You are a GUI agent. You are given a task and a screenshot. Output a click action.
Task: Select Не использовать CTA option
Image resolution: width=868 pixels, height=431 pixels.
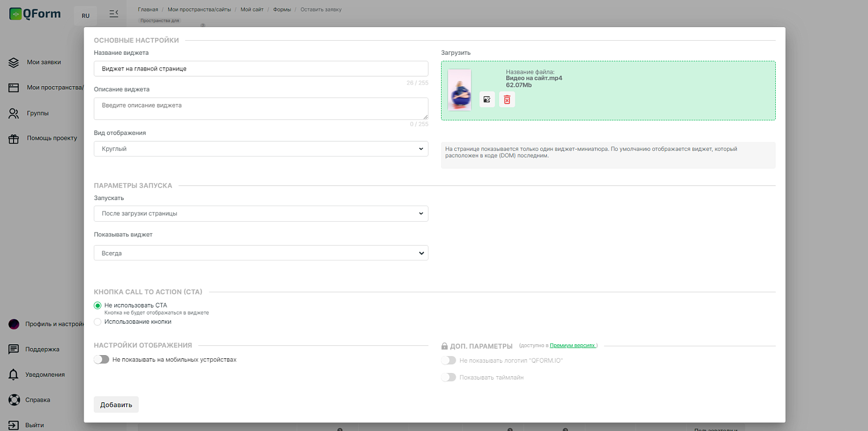(x=98, y=306)
